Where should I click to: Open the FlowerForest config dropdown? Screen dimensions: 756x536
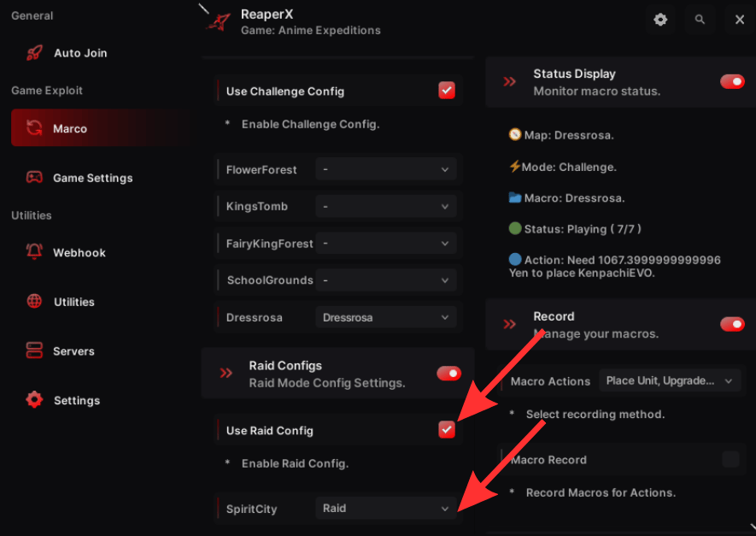tap(386, 169)
